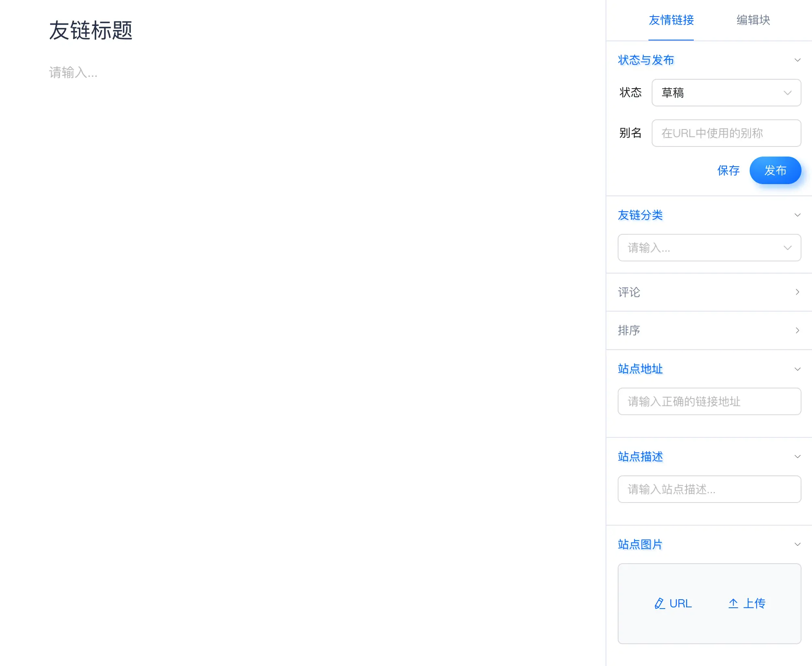
Task: Click the main content 请输入 editor area
Action: [73, 73]
